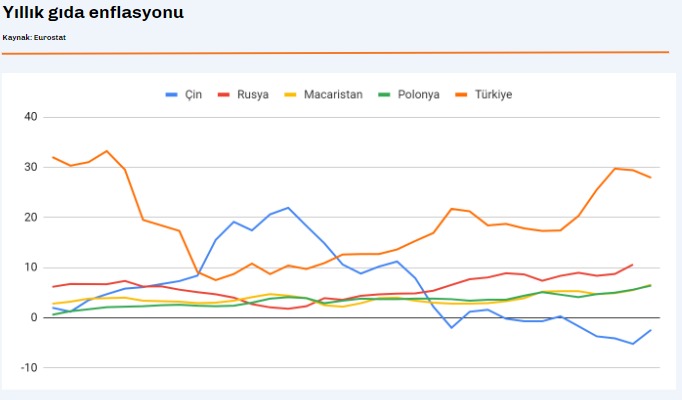This screenshot has width=682, height=400.
Task: Click the Kaynak: Eurostat source text
Action: click(x=34, y=37)
